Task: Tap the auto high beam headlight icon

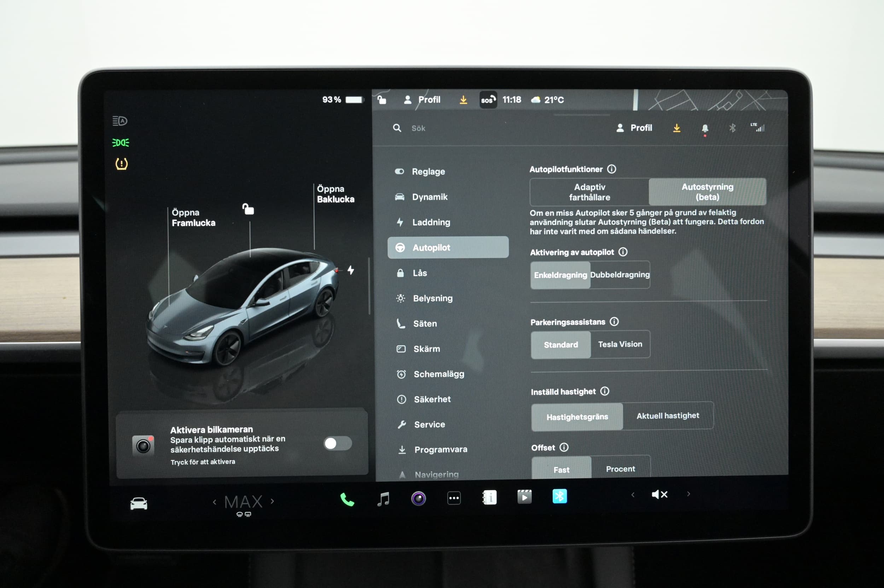Action: tap(120, 121)
